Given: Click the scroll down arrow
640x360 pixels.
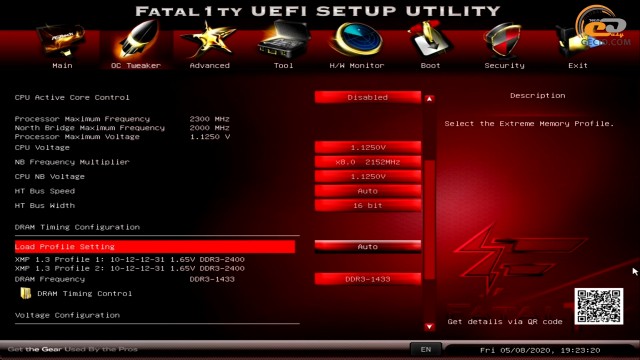Looking at the screenshot, I should [429, 326].
